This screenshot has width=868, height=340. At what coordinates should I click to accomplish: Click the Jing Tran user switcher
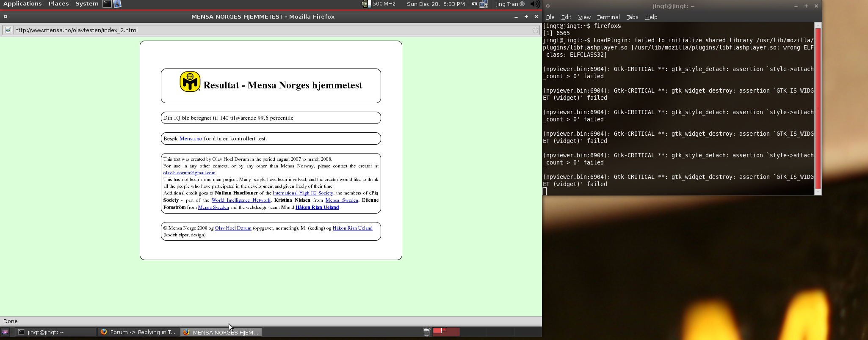510,4
